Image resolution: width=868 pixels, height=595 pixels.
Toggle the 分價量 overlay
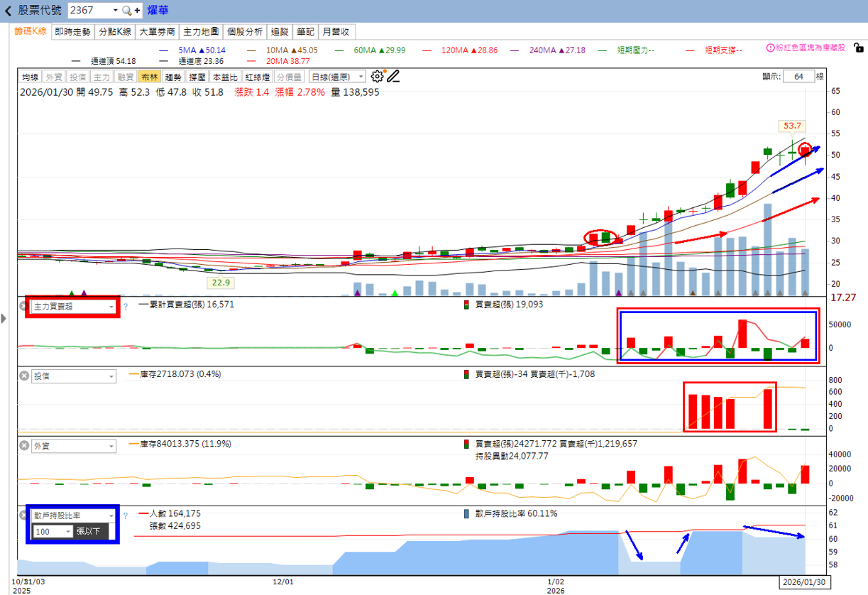point(290,77)
